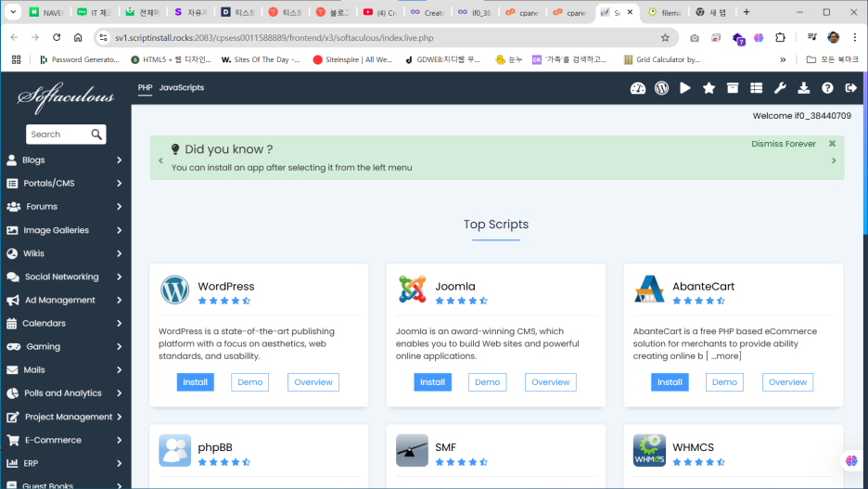Show the previous tip with left arrow
Viewport: 868px width, 489px height.
(x=161, y=161)
